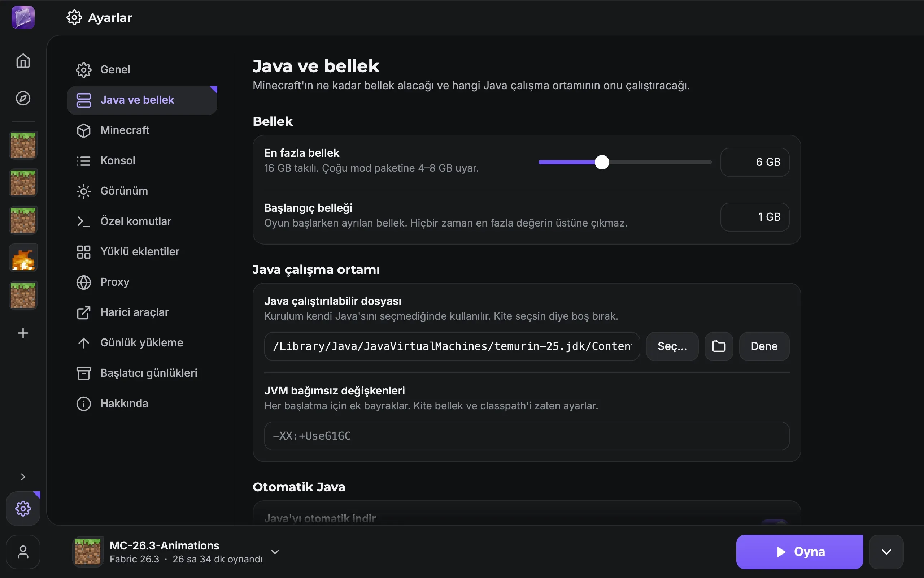924x578 pixels.
Task: Click the 6 GB max memory field
Action: (754, 162)
